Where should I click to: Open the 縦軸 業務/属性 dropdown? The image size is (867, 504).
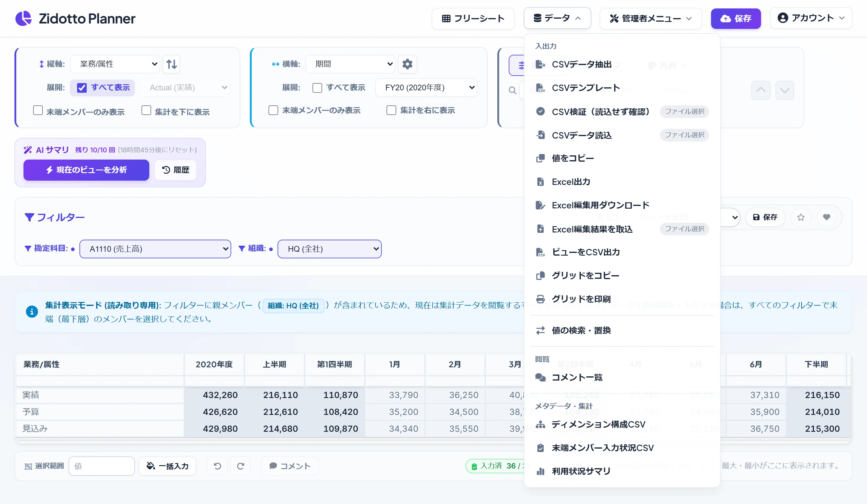point(115,64)
